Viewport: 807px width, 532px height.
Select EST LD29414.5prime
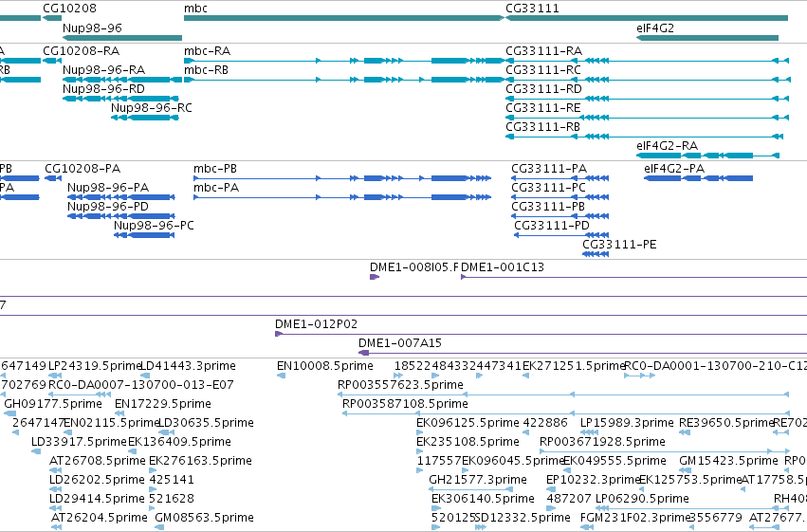(x=55, y=508)
